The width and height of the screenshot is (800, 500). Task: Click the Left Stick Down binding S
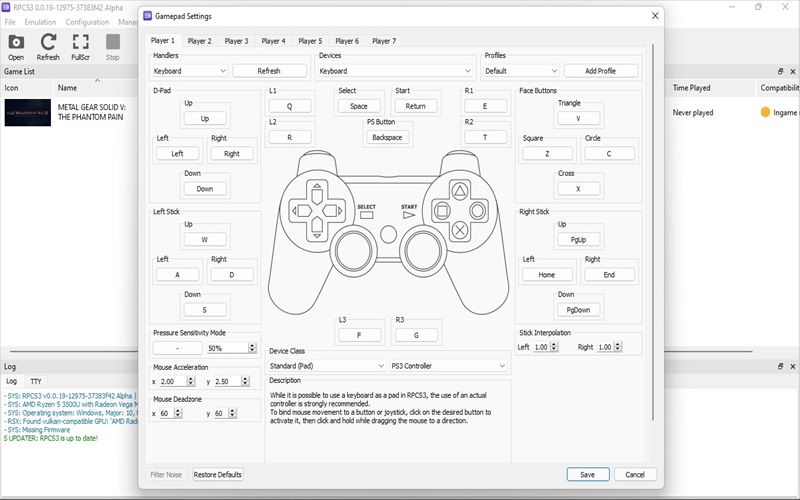click(x=205, y=310)
